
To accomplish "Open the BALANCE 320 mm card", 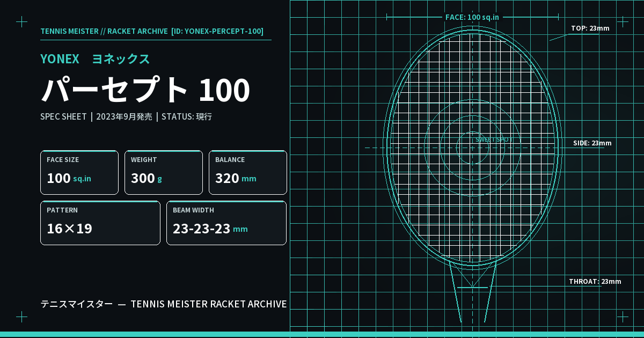I will 248,172.
